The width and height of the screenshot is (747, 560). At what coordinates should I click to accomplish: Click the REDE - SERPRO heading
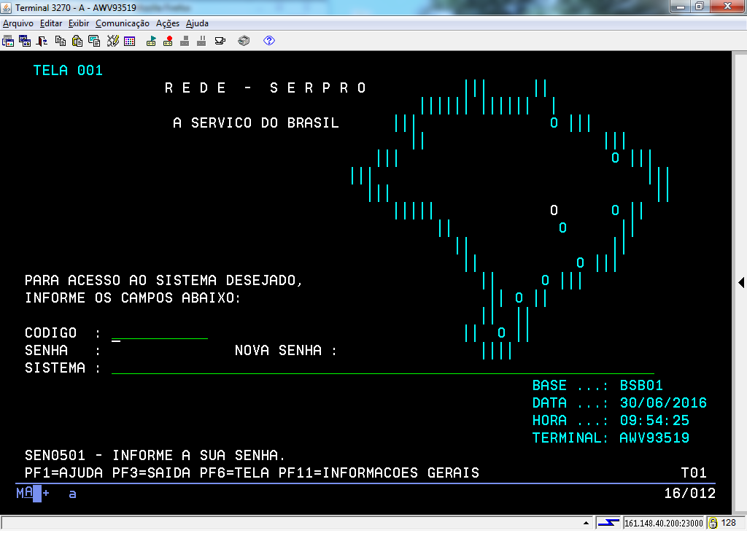[266, 88]
